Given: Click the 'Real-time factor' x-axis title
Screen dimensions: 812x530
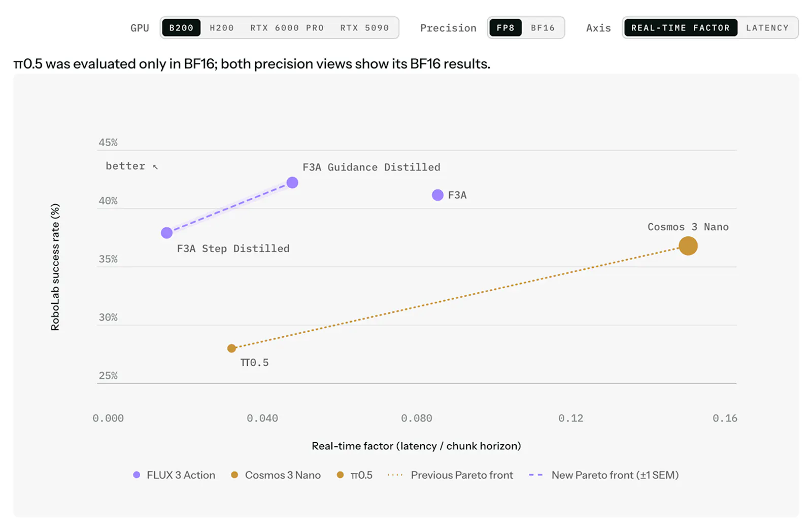Looking at the screenshot, I should pyautogui.click(x=416, y=446).
